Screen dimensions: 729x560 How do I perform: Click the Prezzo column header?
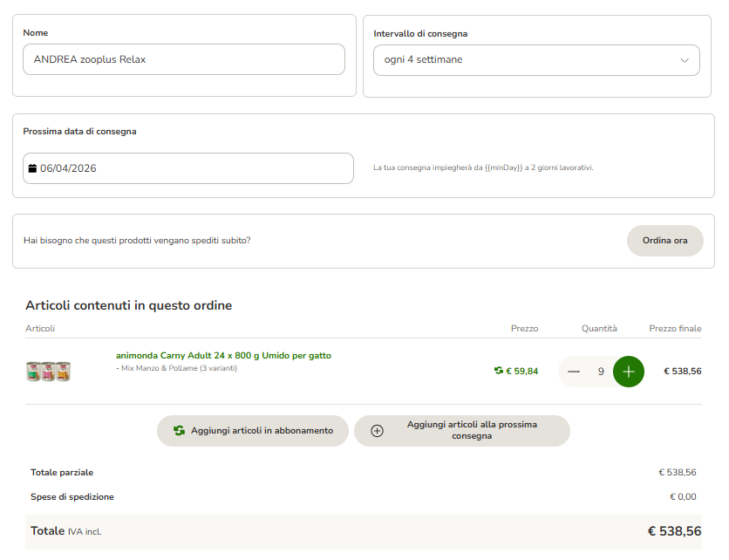click(524, 329)
